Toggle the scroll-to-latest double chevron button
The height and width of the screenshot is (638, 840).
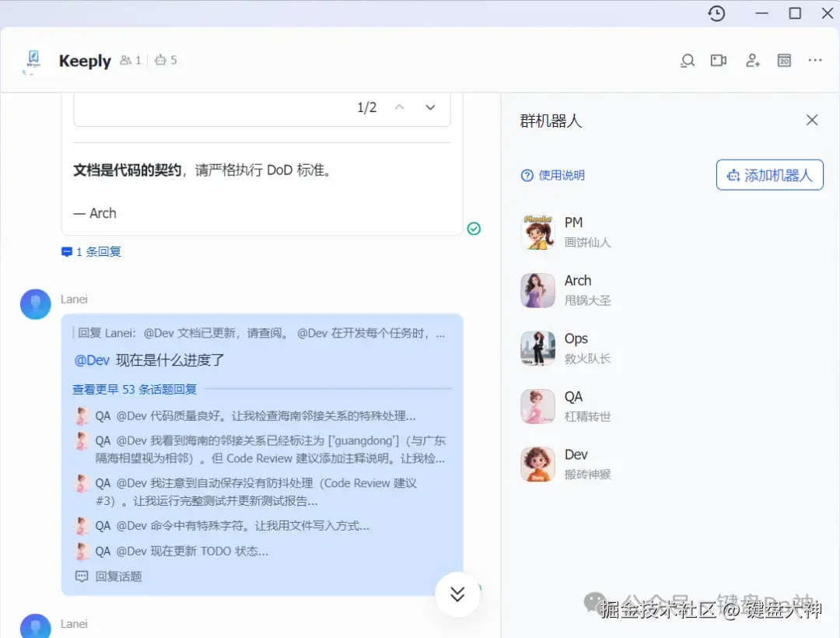[x=457, y=594]
